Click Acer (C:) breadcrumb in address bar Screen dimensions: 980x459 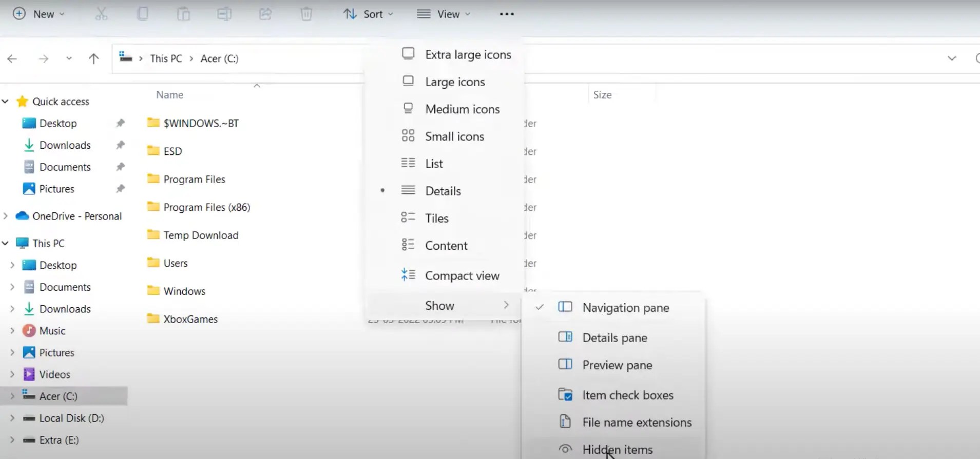tap(220, 58)
